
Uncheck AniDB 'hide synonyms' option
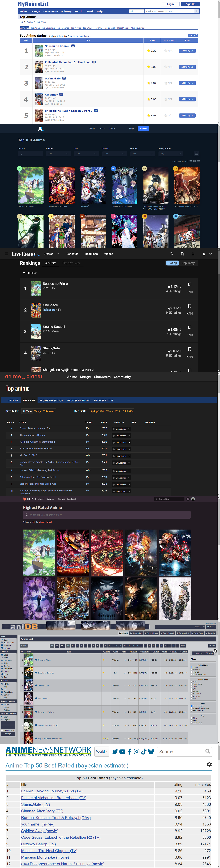tap(192, 706)
